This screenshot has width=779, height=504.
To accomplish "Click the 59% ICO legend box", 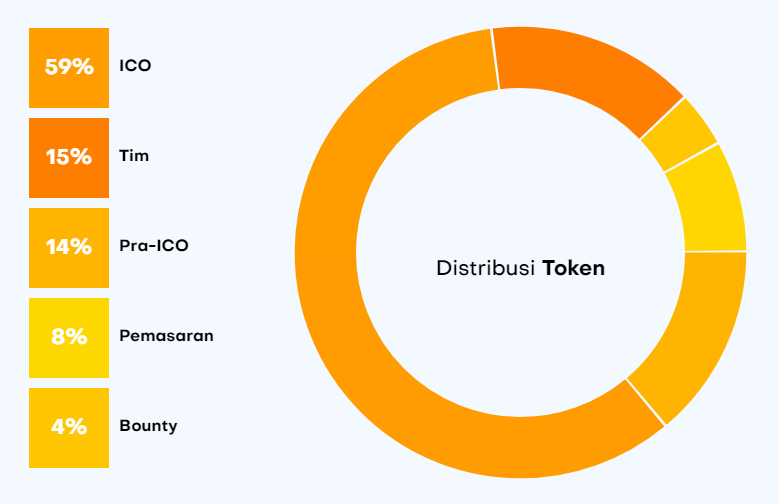I will tap(69, 68).
